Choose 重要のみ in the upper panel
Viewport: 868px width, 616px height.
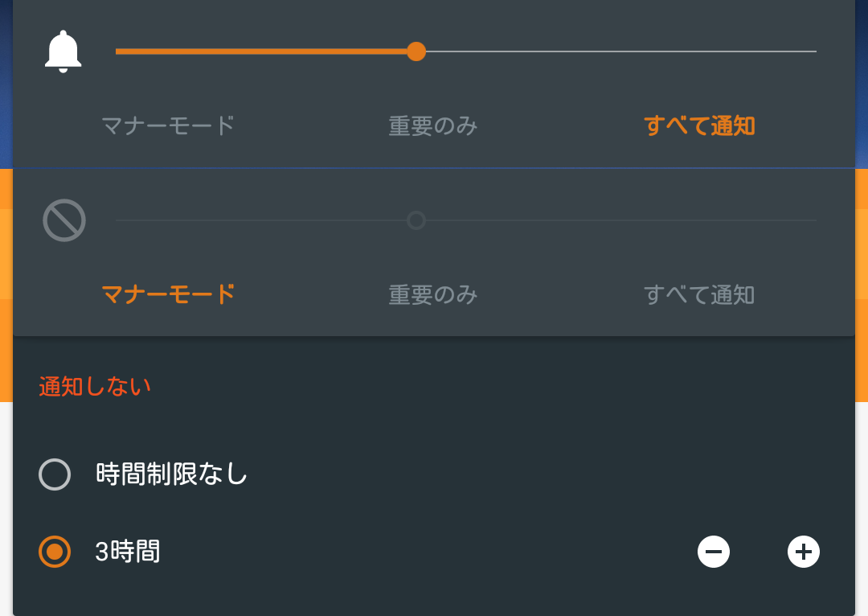point(433,125)
